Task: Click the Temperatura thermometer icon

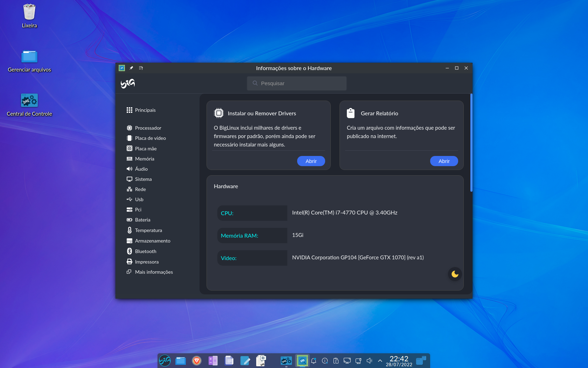Action: [129, 230]
